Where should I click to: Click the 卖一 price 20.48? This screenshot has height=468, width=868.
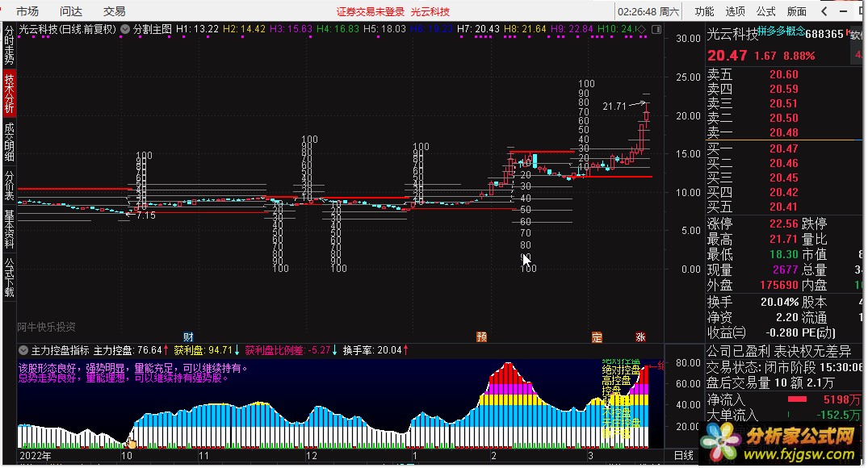click(x=783, y=132)
